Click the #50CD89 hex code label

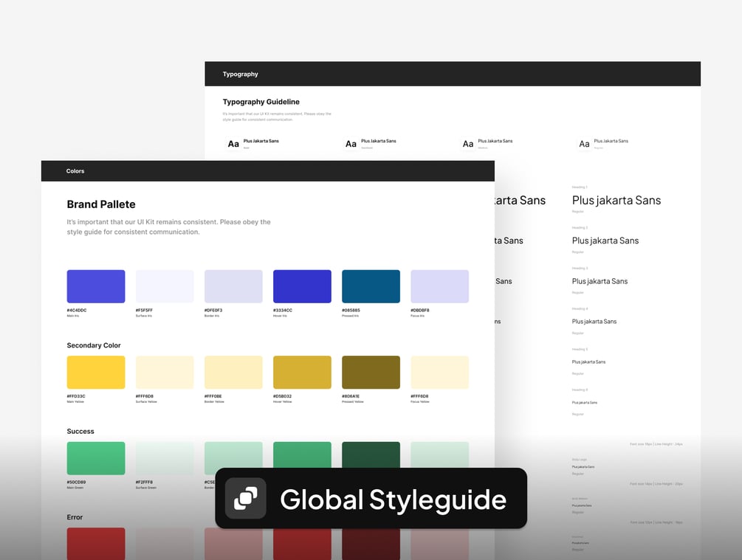pos(76,483)
